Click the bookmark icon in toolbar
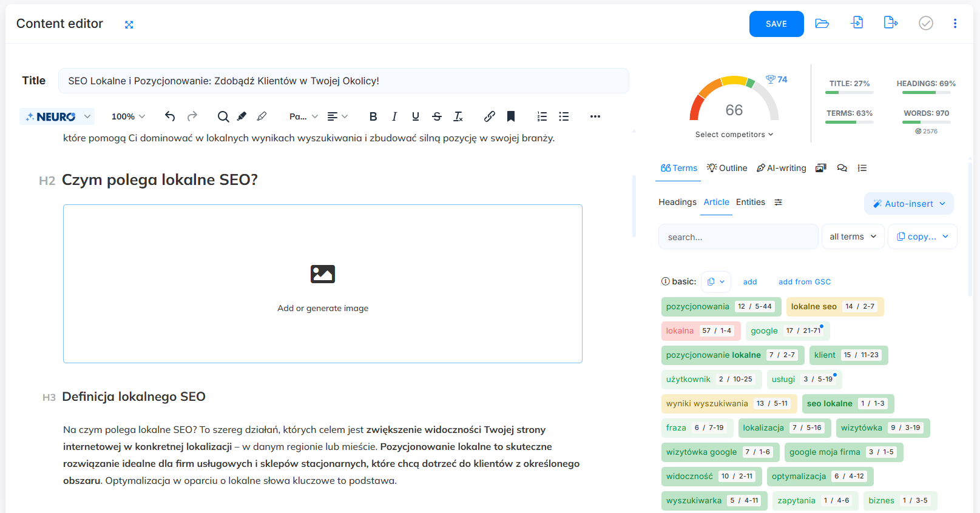Screen dimensions: 980x513 coord(511,116)
